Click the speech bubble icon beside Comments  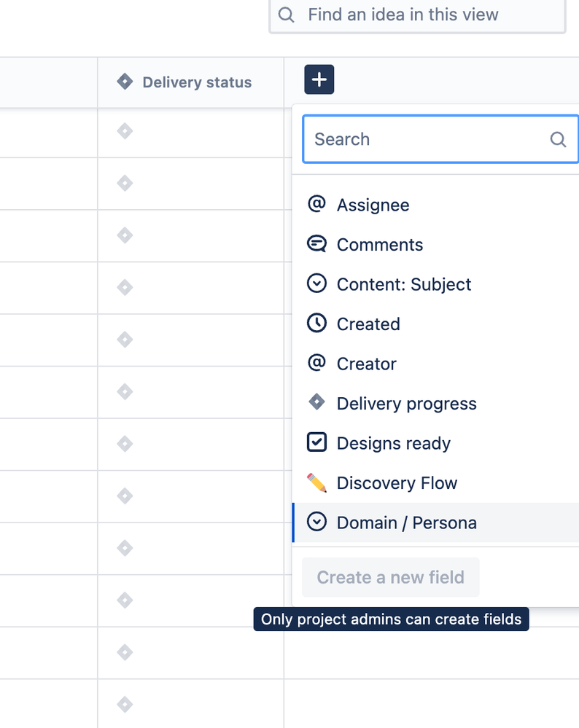click(x=316, y=245)
